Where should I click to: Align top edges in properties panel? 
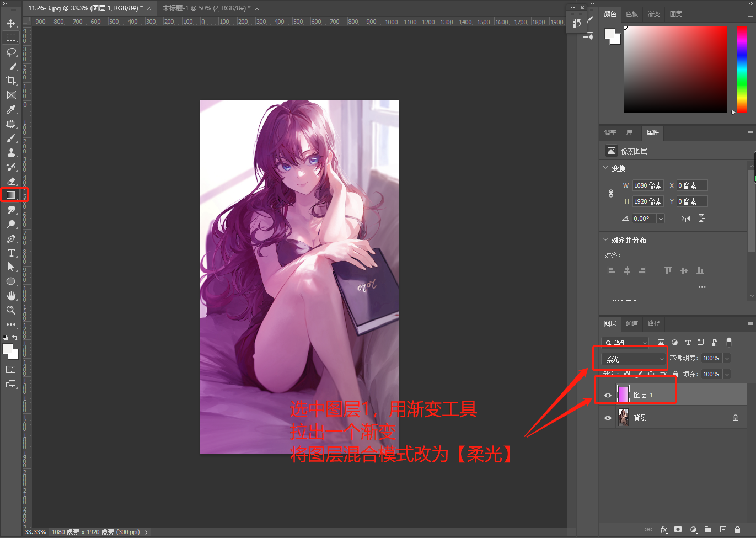point(668,270)
